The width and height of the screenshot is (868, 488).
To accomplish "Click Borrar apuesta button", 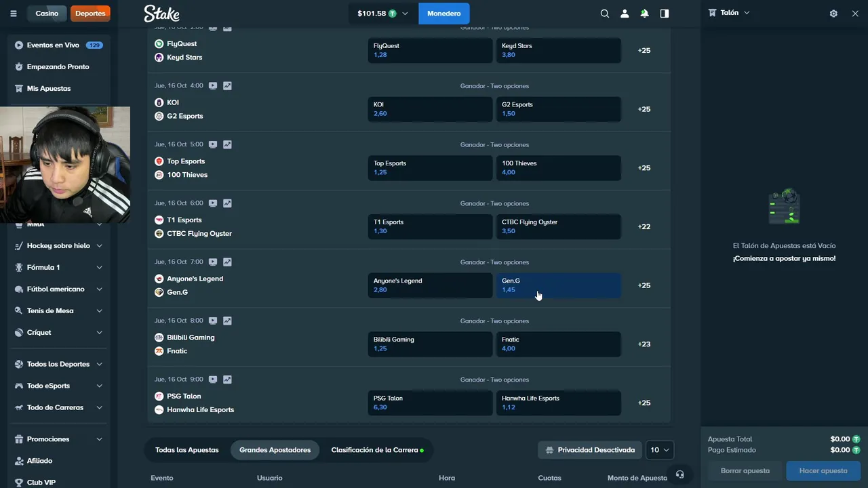I will tap(745, 471).
